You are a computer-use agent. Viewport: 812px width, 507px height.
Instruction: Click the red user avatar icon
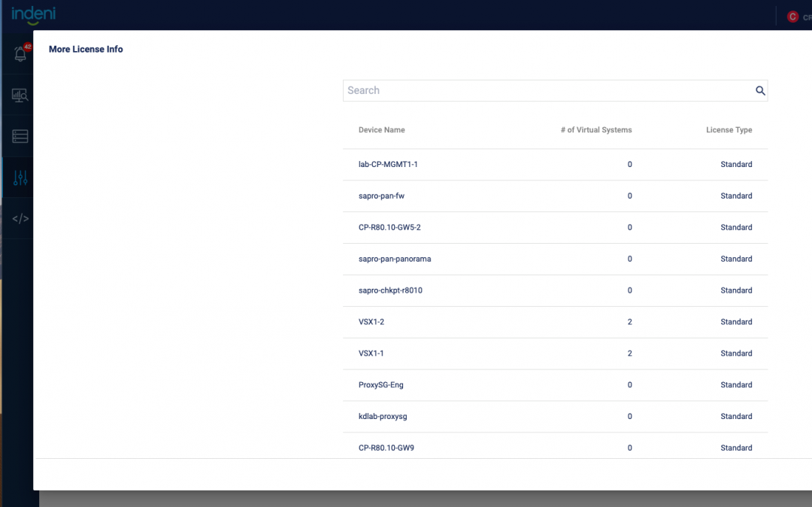point(792,17)
